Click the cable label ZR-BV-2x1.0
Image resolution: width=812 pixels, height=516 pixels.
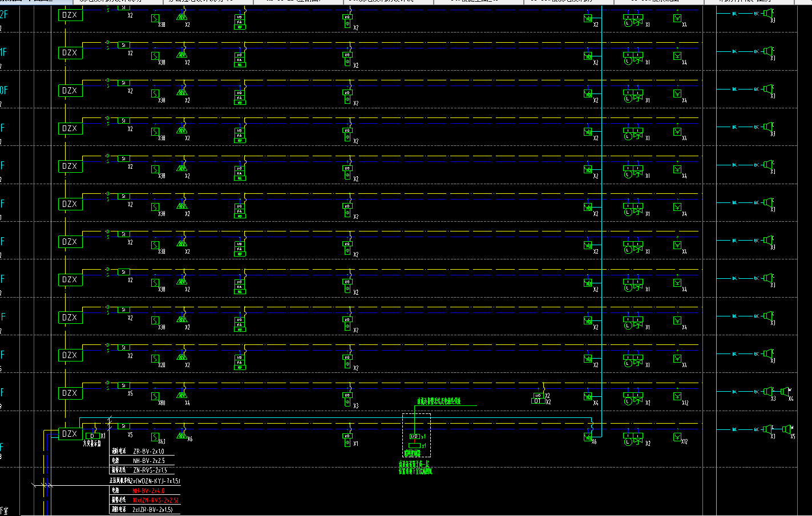click(148, 451)
